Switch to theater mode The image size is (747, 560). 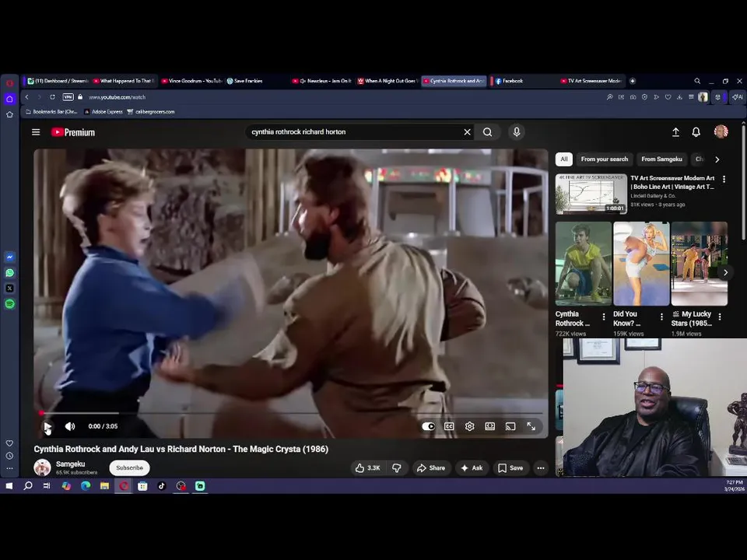pyautogui.click(x=489, y=426)
